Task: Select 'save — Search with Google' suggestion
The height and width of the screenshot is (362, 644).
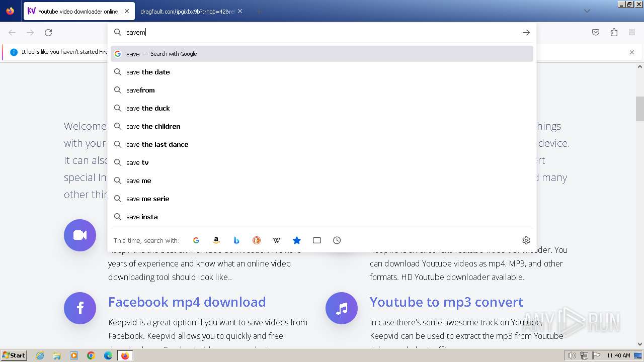Action: (322, 54)
